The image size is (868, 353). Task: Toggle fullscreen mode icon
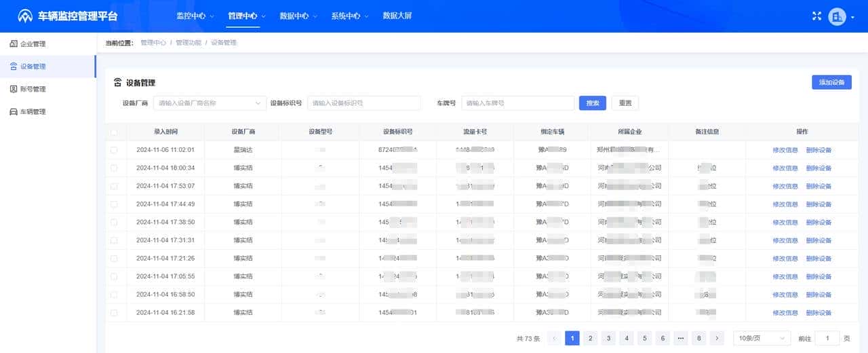pos(816,16)
